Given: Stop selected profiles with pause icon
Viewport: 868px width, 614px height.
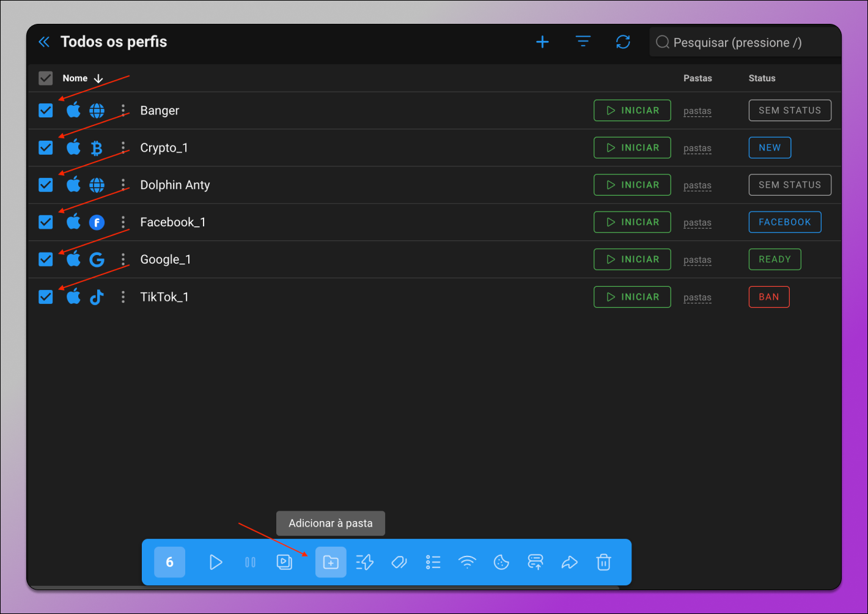Looking at the screenshot, I should tap(250, 562).
